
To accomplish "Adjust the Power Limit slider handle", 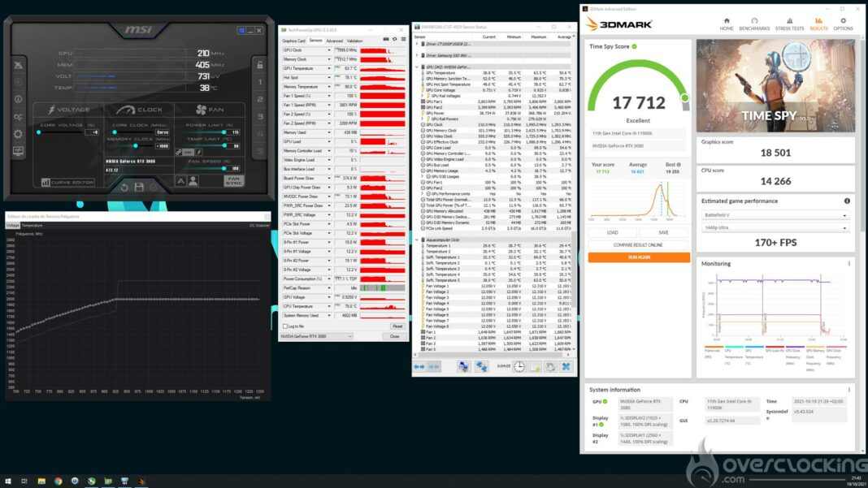I will [224, 132].
